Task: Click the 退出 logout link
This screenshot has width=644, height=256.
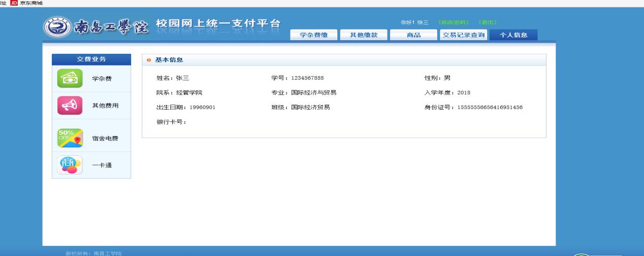Action: [487, 23]
